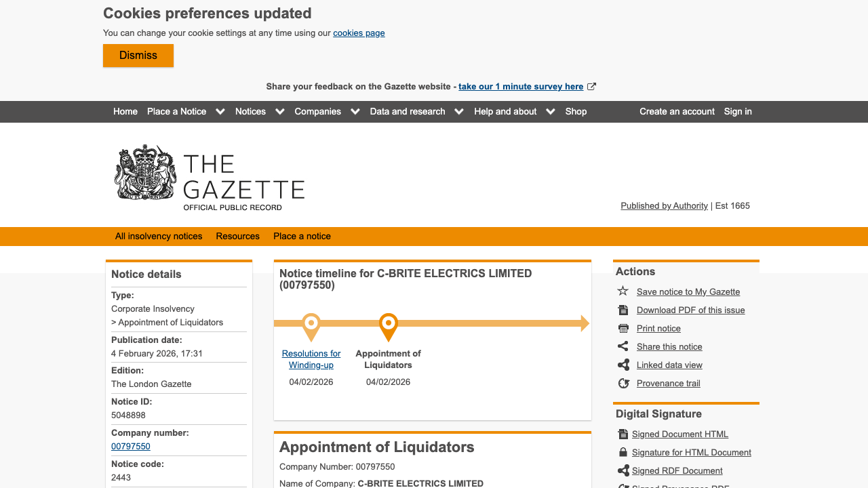This screenshot has width=868, height=488.
Task: Dismiss the cookies preferences banner
Action: [138, 56]
